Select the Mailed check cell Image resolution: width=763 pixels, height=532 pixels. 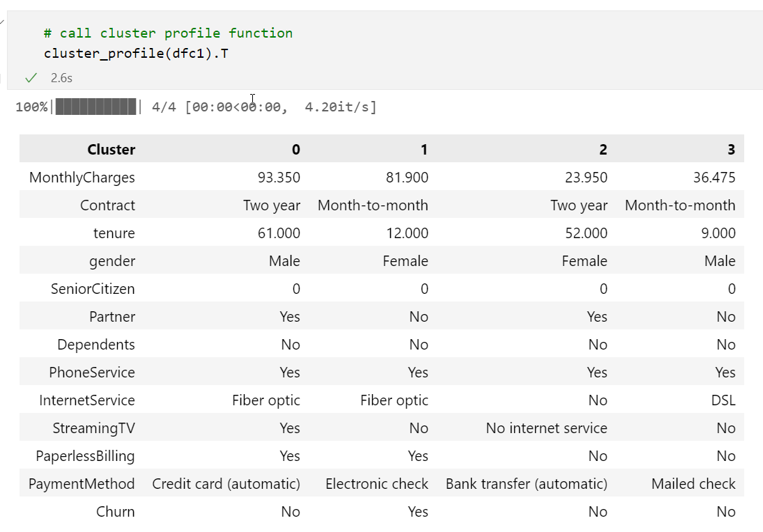click(x=693, y=484)
